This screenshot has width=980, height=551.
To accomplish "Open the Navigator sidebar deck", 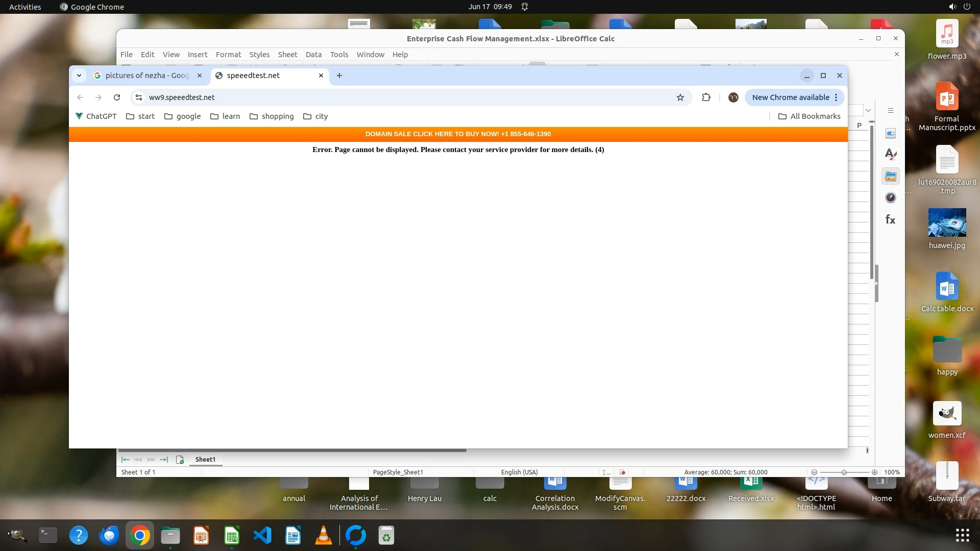I will pyautogui.click(x=890, y=198).
